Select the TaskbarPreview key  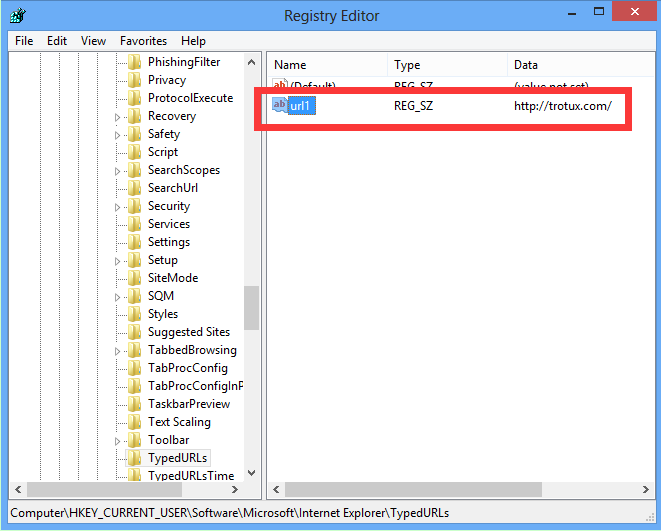188,404
